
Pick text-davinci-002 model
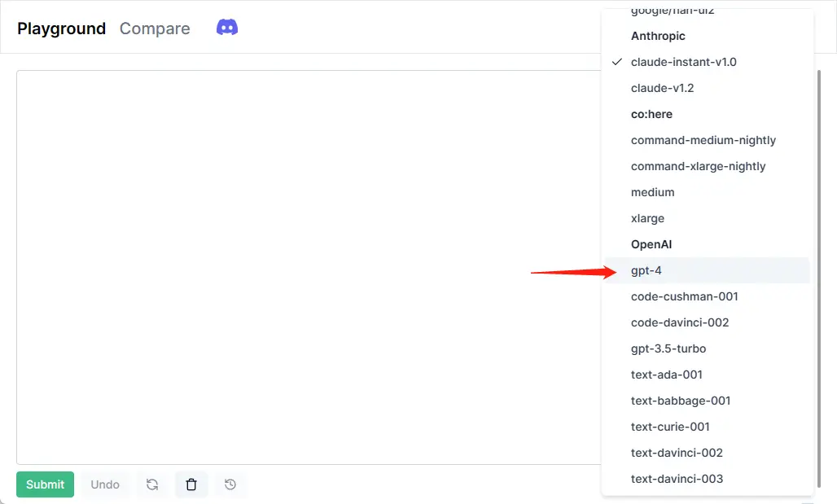point(707,453)
